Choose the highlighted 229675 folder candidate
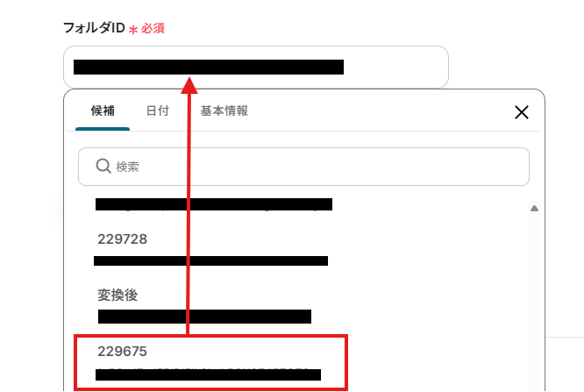The width and height of the screenshot is (584, 392). (x=210, y=362)
